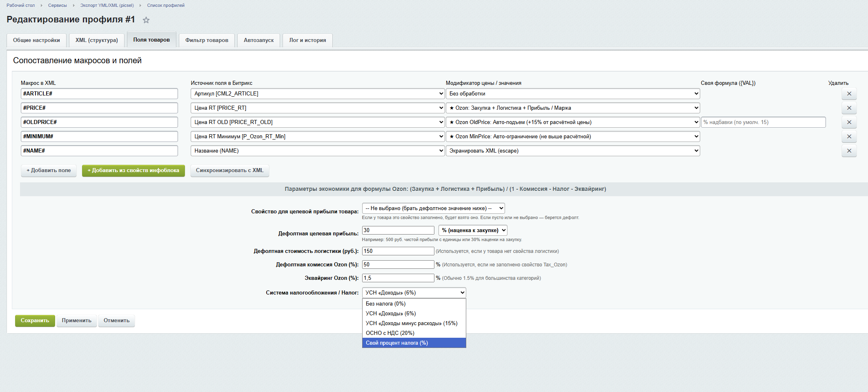Open modifier dropdown Ozon: Закупка + Логистика

click(573, 108)
